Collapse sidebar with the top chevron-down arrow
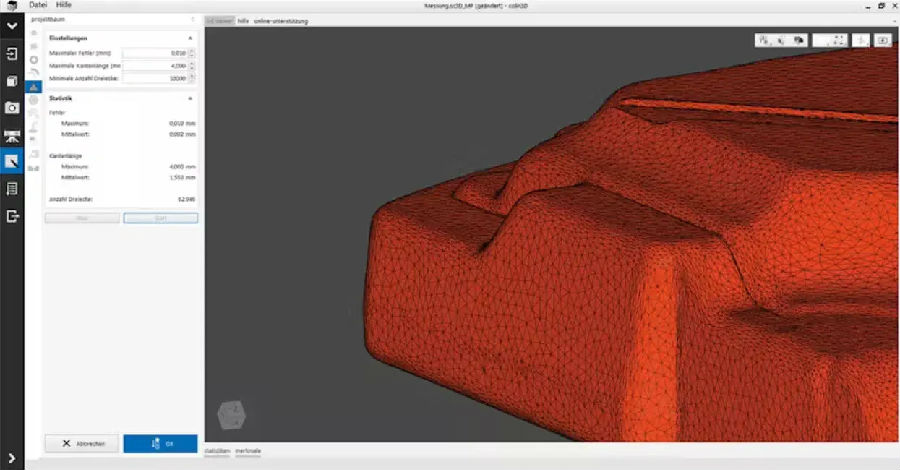Screen dimensions: 900x470 click(12, 26)
